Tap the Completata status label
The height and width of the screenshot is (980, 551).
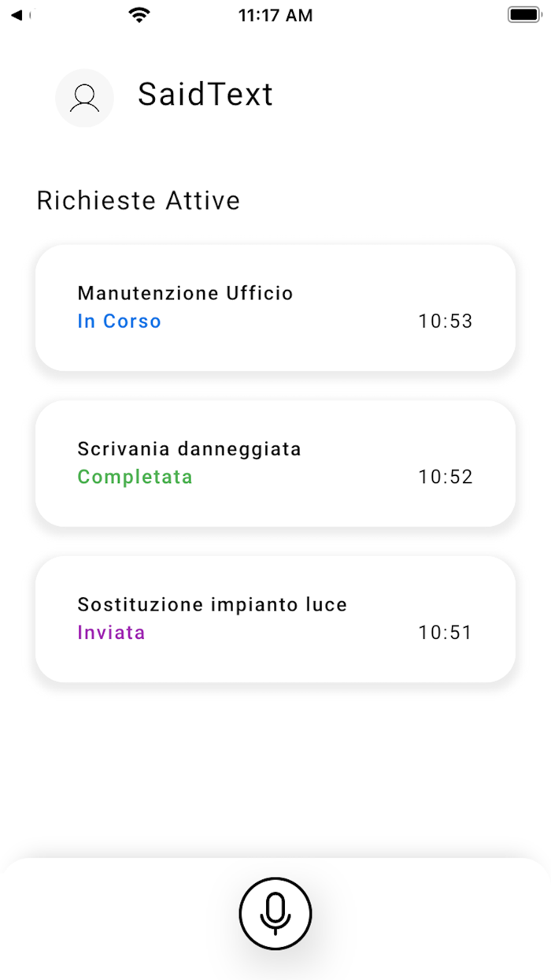coord(135,477)
